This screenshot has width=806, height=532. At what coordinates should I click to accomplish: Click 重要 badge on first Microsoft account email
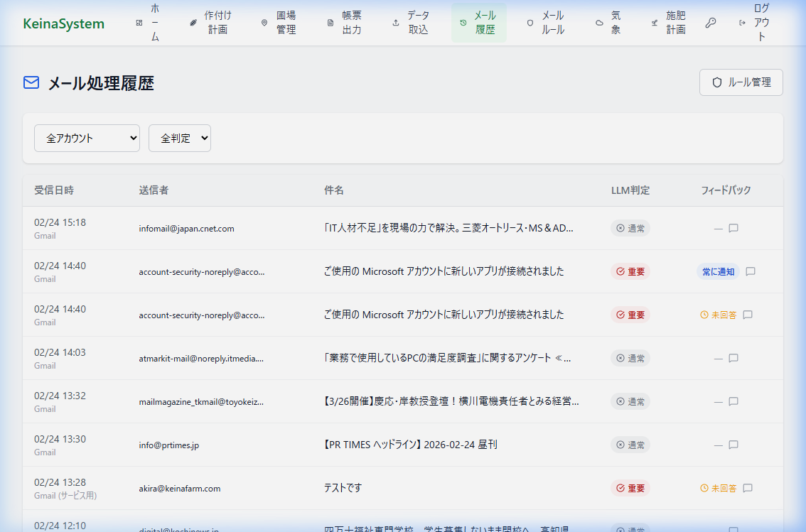(x=630, y=271)
